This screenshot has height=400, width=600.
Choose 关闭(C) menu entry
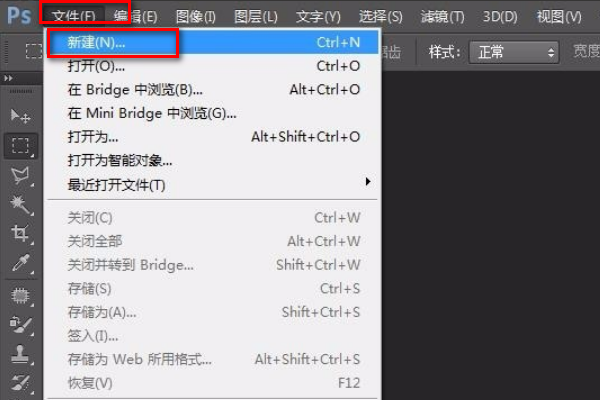coord(213,218)
